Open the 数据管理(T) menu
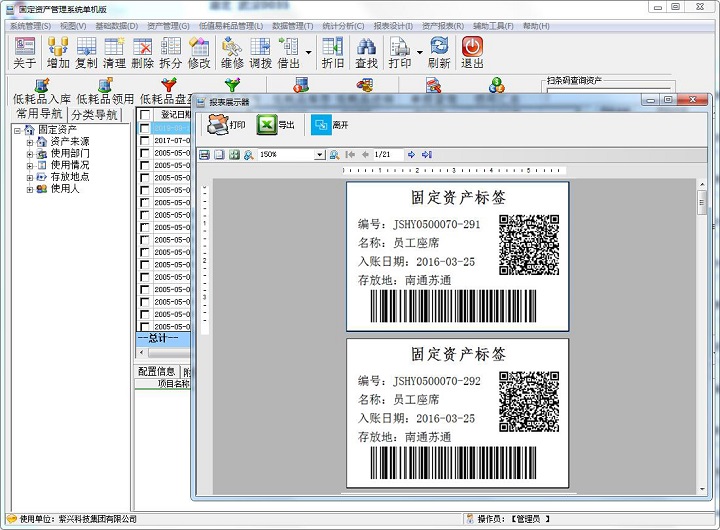 pyautogui.click(x=292, y=26)
